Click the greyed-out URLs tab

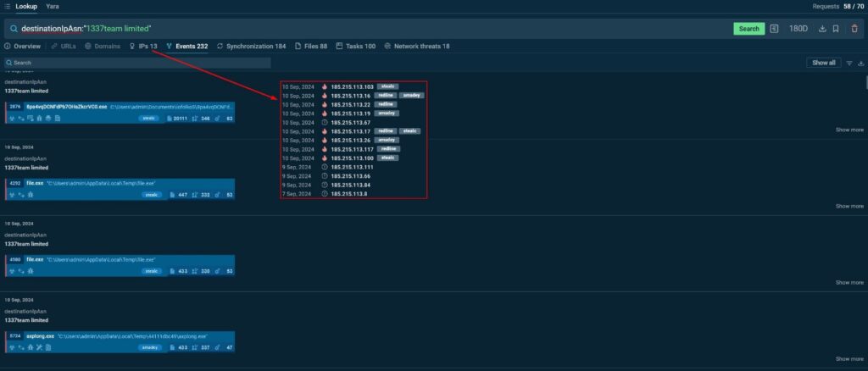[64, 47]
